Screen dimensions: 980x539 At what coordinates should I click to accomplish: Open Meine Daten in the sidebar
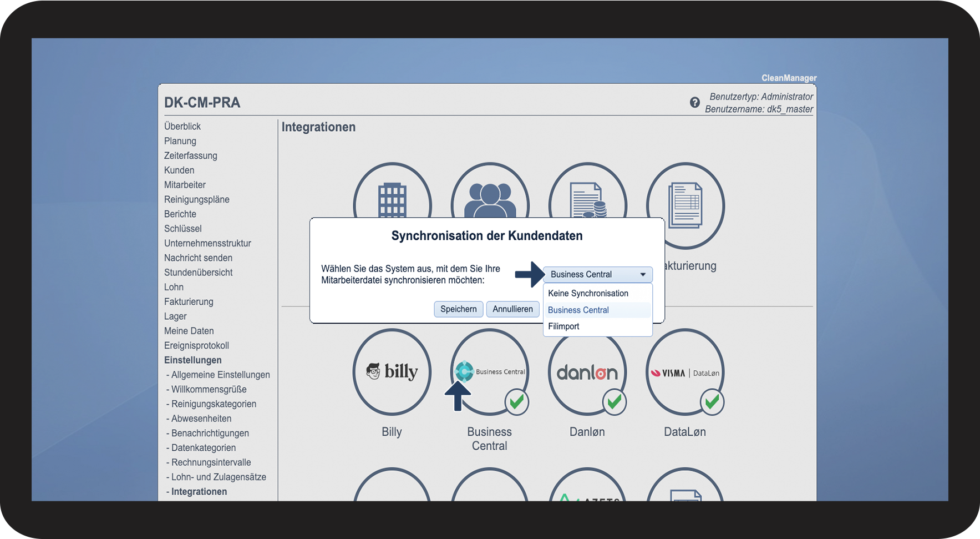(x=189, y=331)
